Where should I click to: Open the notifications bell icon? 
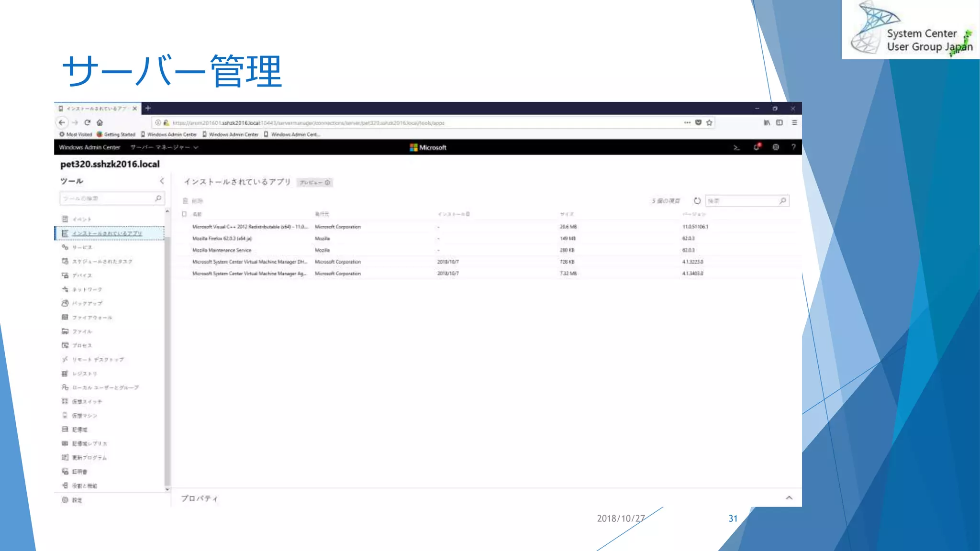click(757, 147)
